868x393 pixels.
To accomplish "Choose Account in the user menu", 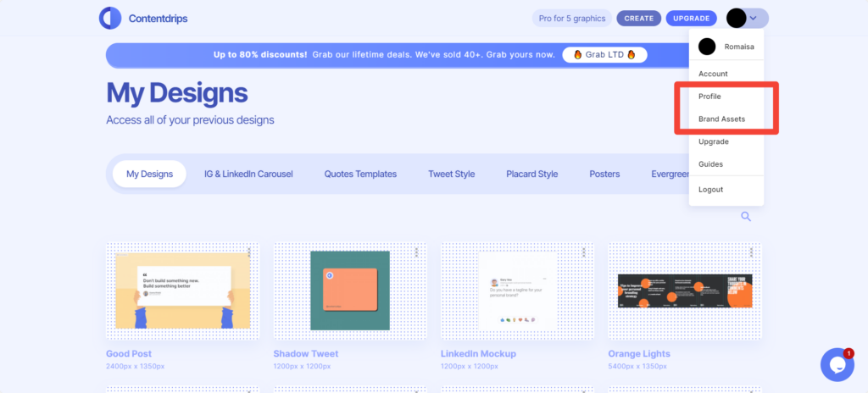I will pyautogui.click(x=713, y=74).
